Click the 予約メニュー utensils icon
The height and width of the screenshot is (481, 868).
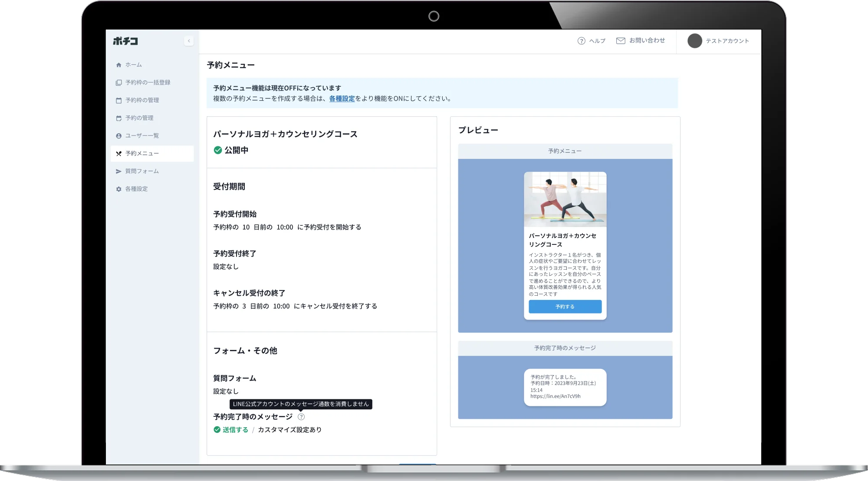point(118,154)
